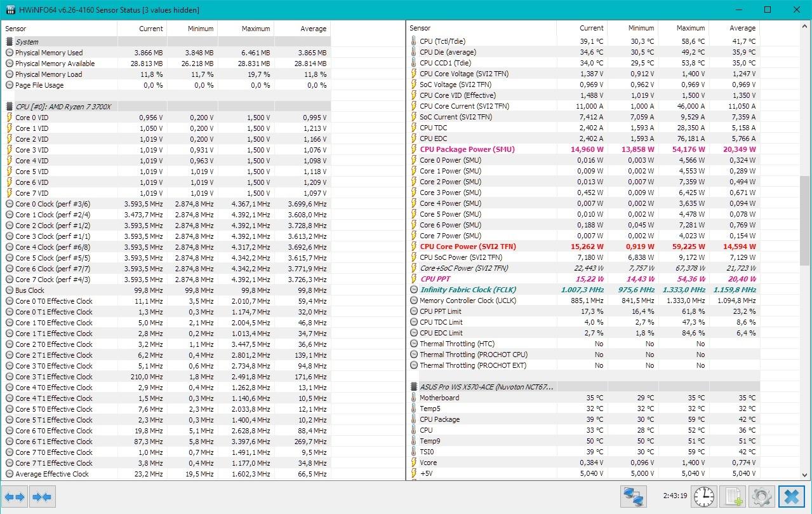
Task: Select the Core 5 Clock (perf #5/5) row
Action: [x=166, y=258]
